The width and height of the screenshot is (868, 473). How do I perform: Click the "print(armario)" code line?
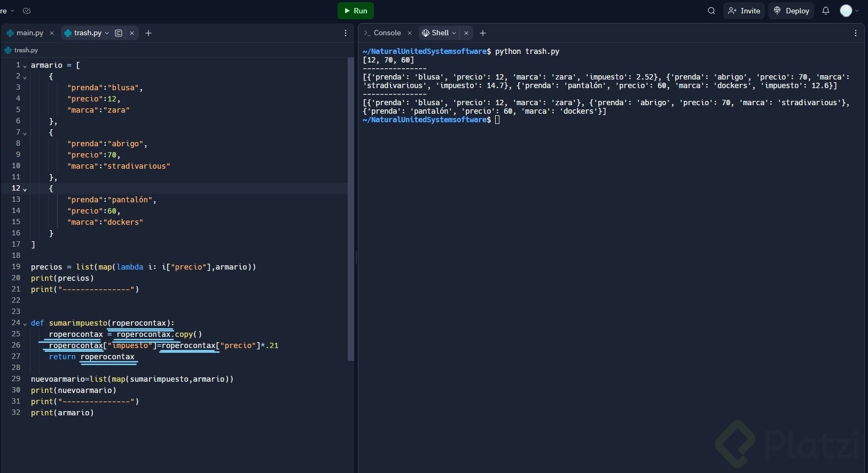point(62,413)
